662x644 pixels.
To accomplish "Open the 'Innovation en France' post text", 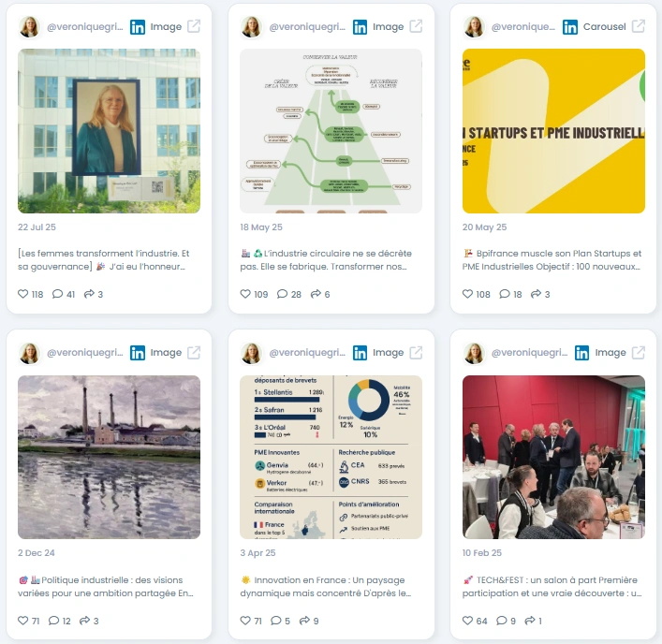I will click(x=326, y=587).
